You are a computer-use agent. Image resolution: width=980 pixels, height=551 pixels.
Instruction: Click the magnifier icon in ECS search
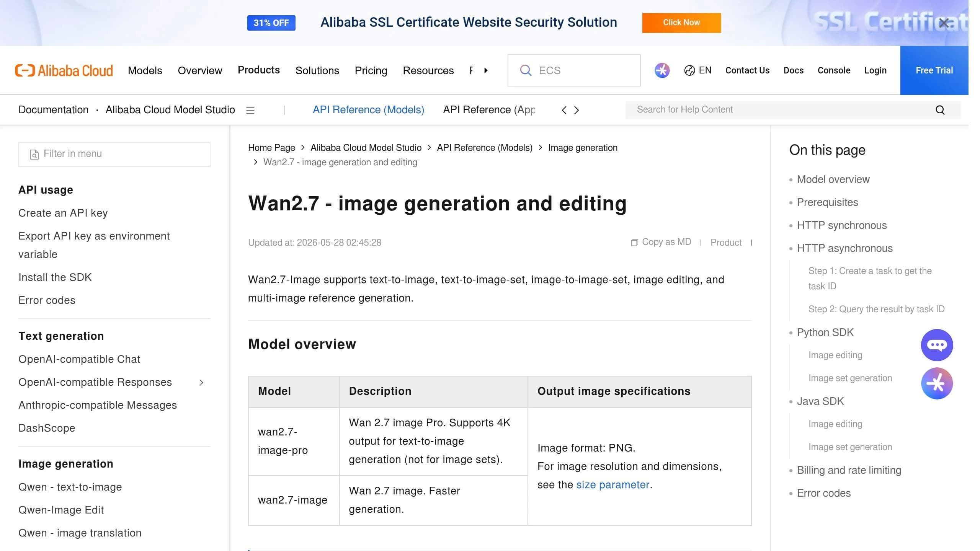pos(526,70)
